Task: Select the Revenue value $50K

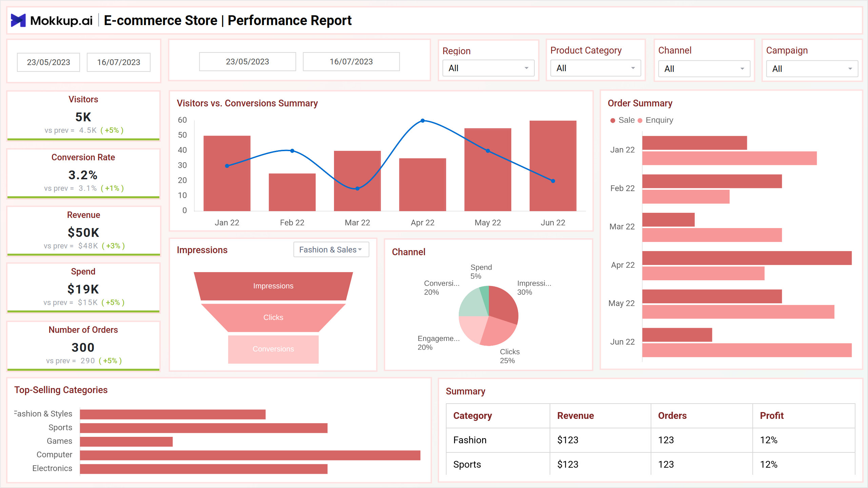Action: click(83, 232)
